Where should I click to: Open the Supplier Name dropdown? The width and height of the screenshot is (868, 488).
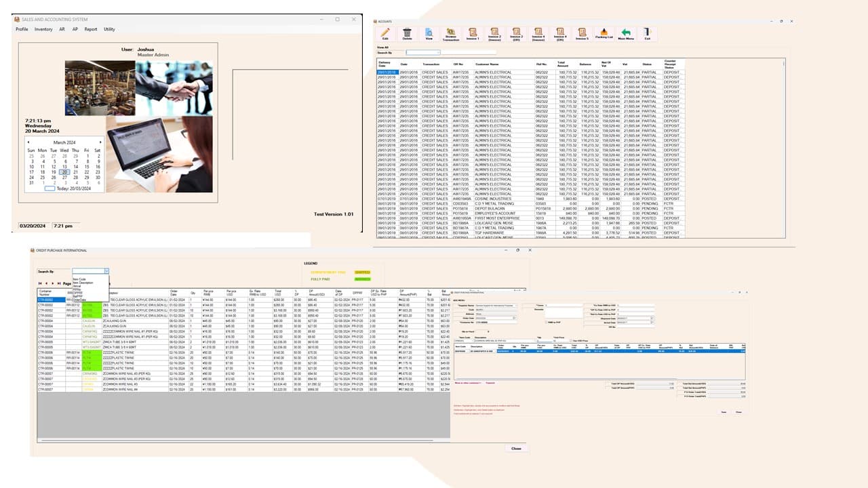517,305
